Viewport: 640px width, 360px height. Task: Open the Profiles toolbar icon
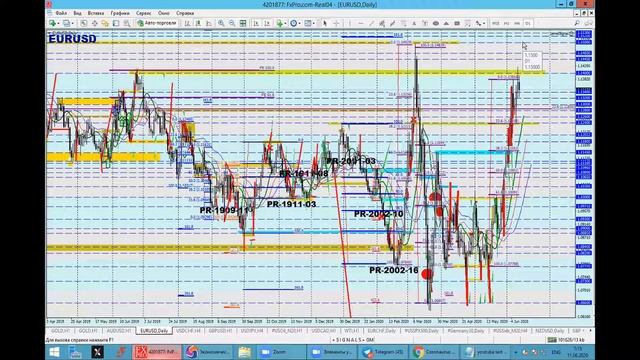point(66,23)
